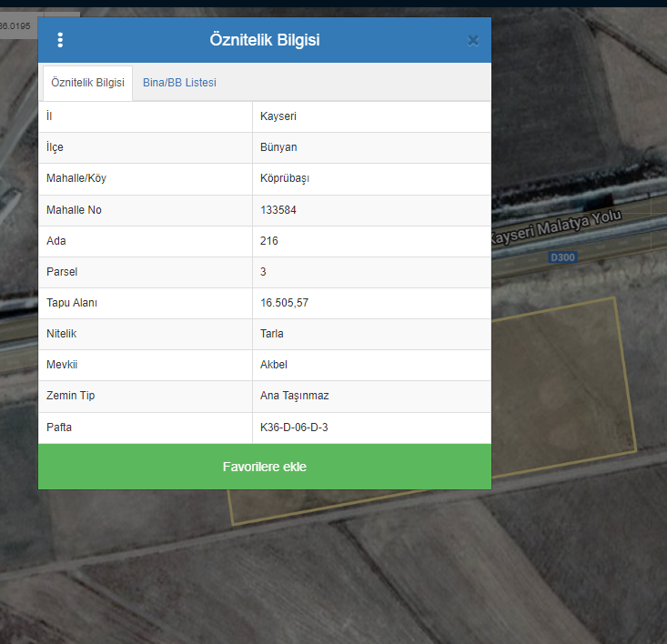Click the Tapu Alanı label

click(x=72, y=303)
